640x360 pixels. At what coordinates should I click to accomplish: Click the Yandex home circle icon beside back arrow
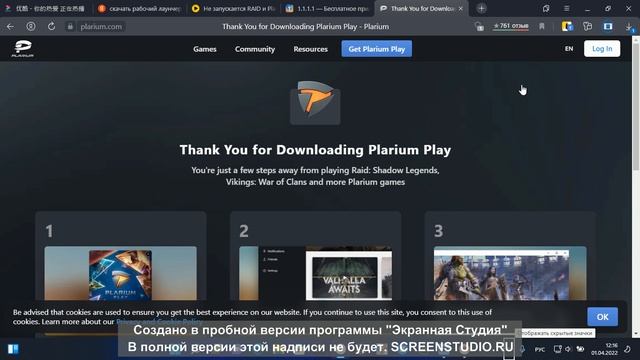[x=31, y=27]
